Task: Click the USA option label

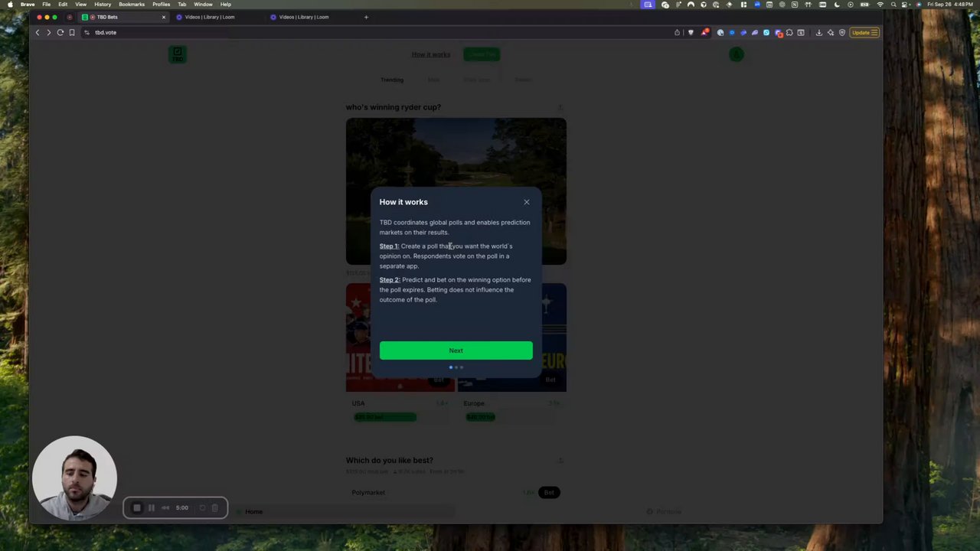Action: [358, 403]
